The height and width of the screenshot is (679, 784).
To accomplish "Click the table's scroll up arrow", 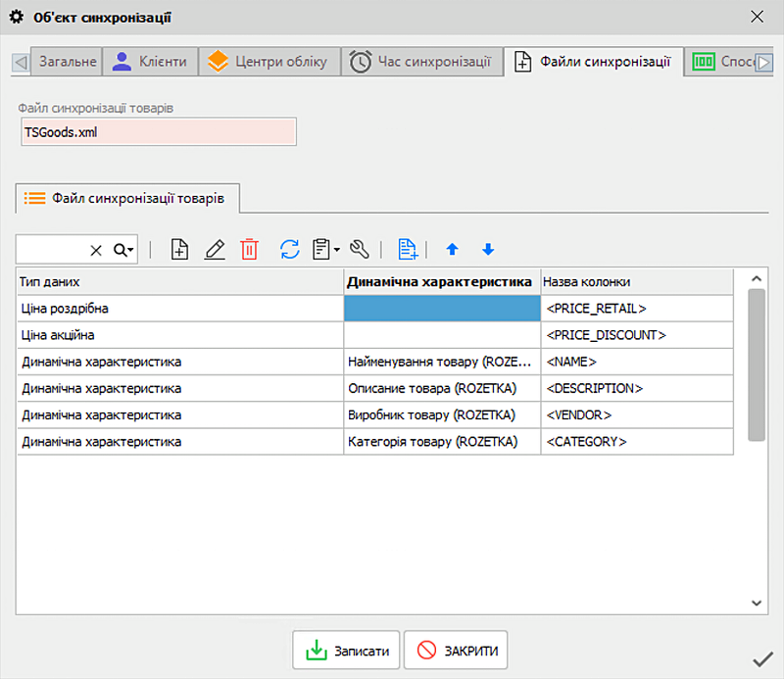I will (x=757, y=279).
